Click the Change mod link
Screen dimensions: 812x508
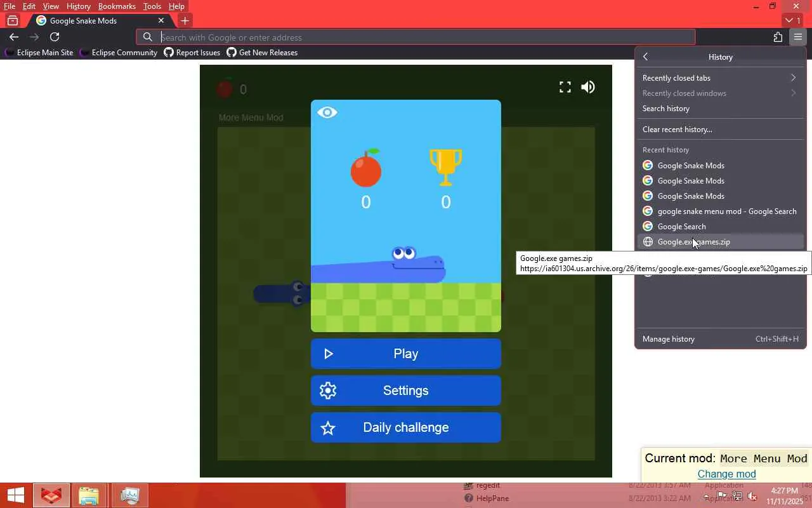click(726, 474)
